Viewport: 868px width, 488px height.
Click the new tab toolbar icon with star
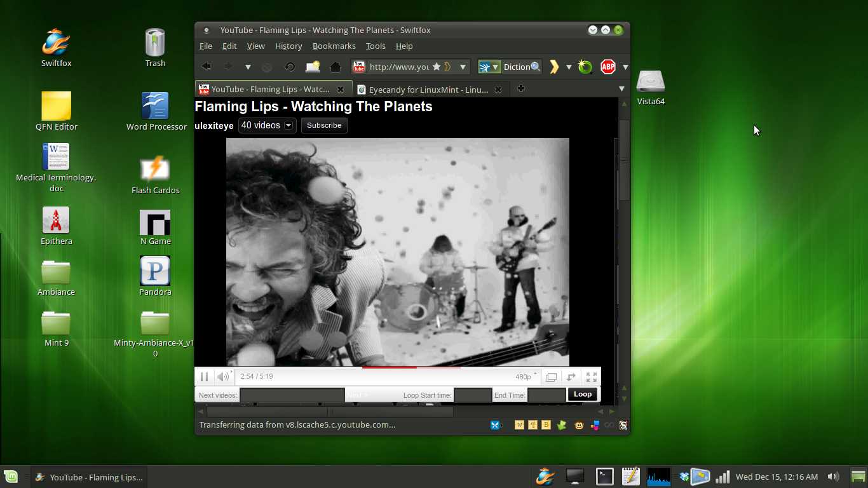click(313, 67)
